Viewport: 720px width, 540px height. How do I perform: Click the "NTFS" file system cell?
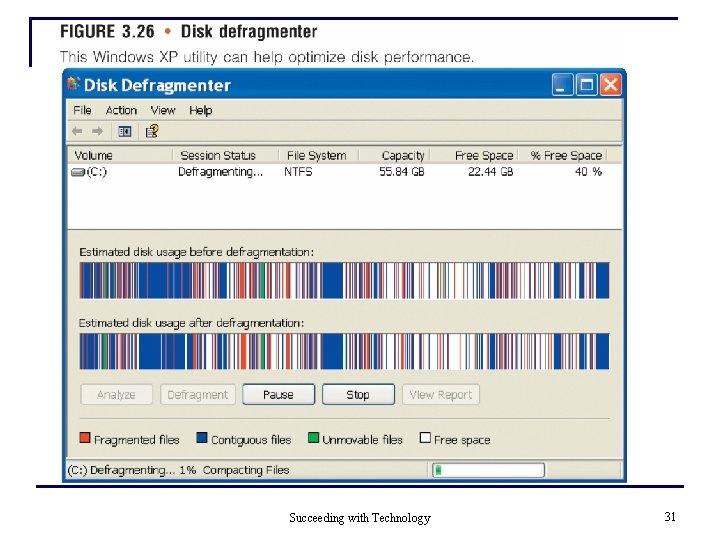coord(298,172)
